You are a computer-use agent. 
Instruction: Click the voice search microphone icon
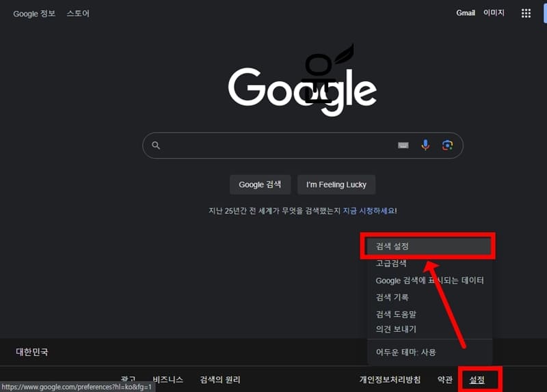tap(425, 145)
